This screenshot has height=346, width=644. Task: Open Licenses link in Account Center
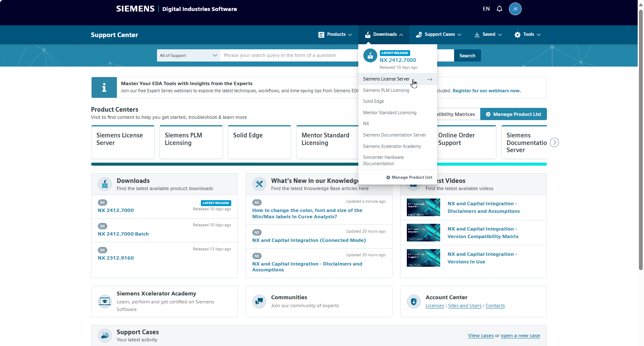[x=435, y=306]
